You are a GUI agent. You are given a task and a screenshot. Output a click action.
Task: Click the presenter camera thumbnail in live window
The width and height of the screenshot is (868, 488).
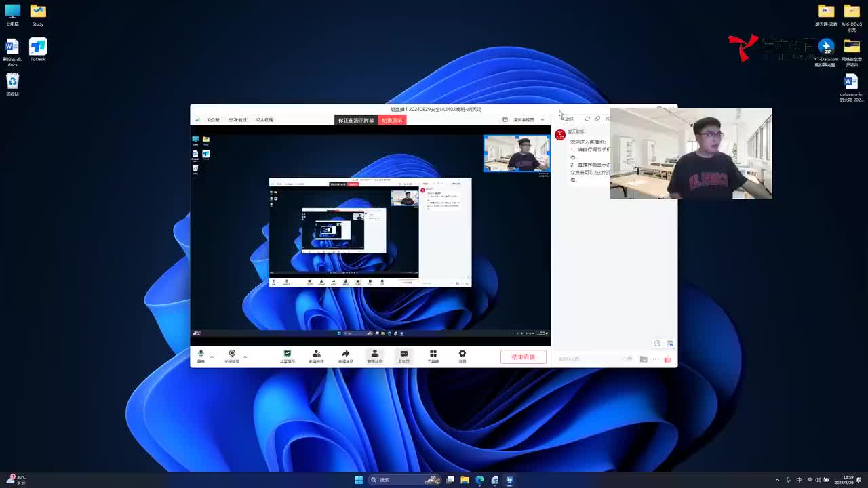517,153
